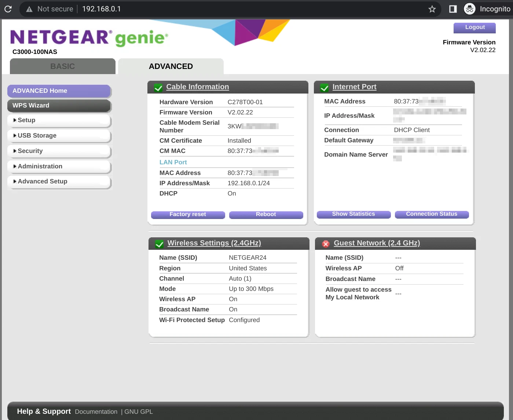Click the DHCP Client connection value
Viewport: 513px width, 420px height.
point(412,130)
